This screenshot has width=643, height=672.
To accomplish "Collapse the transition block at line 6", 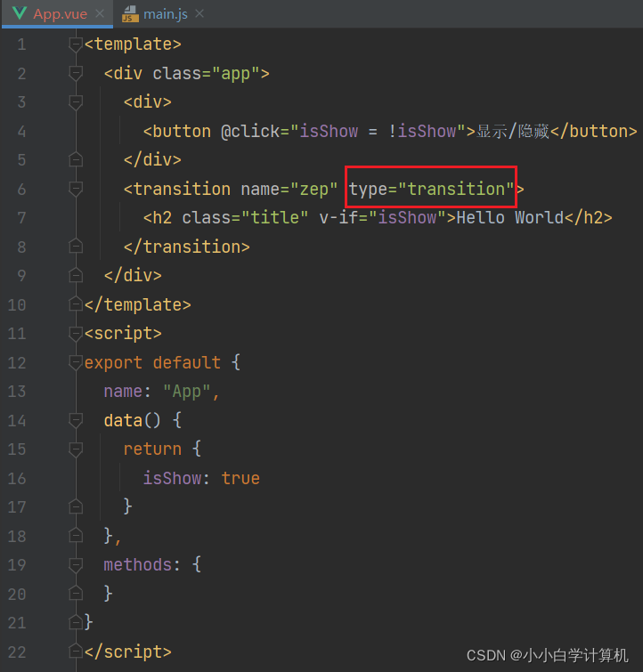I will [76, 189].
